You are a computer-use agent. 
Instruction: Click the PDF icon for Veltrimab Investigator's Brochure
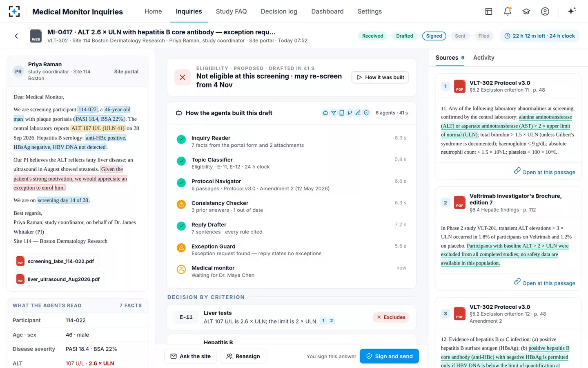coord(460,202)
